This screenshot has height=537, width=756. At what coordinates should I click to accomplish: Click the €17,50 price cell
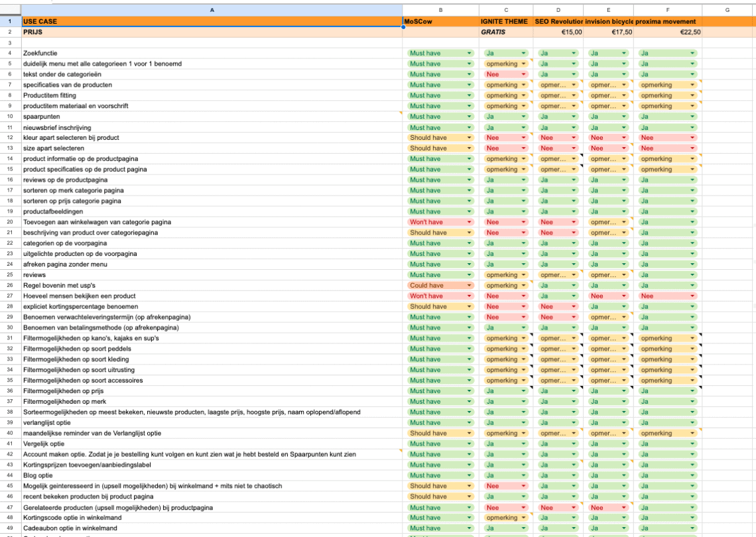click(609, 32)
